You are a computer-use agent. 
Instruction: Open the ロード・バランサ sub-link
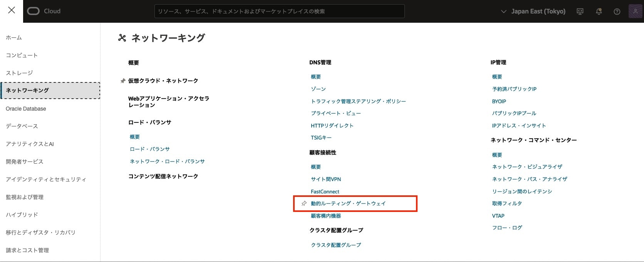(x=150, y=149)
